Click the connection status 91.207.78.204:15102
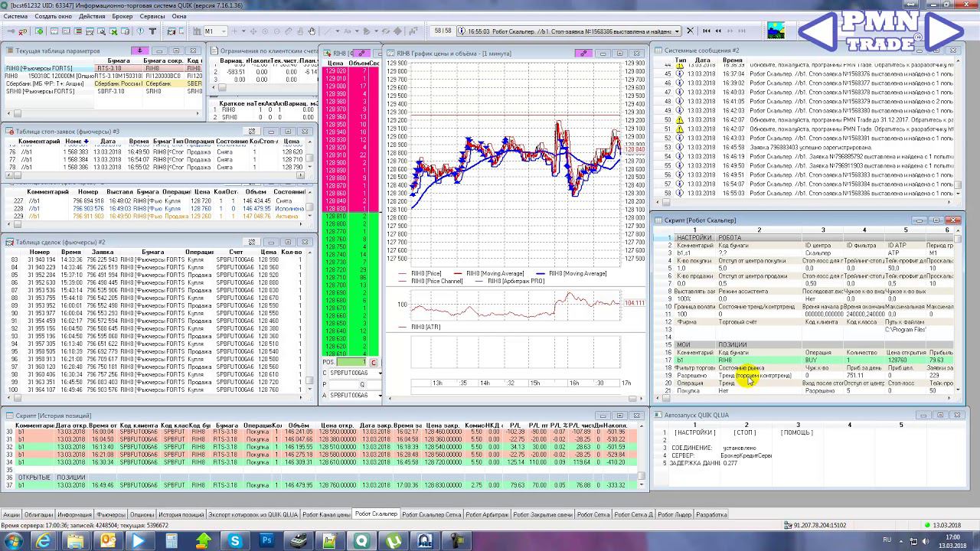This screenshot has height=551, width=980. click(x=819, y=525)
